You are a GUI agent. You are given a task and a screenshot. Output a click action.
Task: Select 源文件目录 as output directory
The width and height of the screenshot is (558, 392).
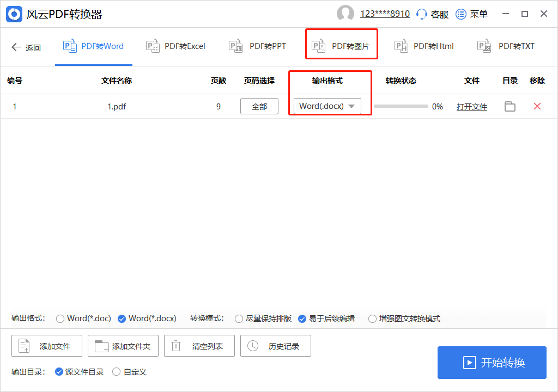pos(59,372)
